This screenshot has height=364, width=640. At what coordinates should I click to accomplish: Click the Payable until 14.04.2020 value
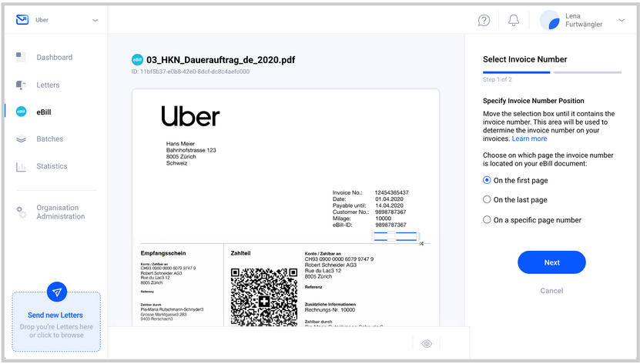click(389, 205)
